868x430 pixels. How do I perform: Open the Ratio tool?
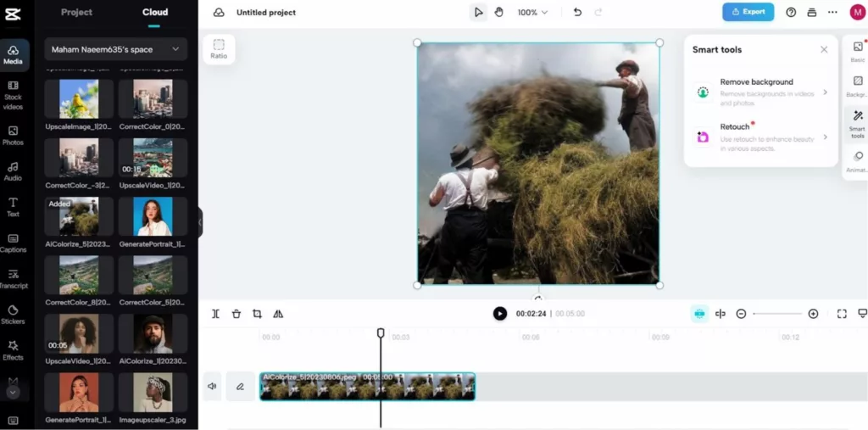[x=219, y=49]
